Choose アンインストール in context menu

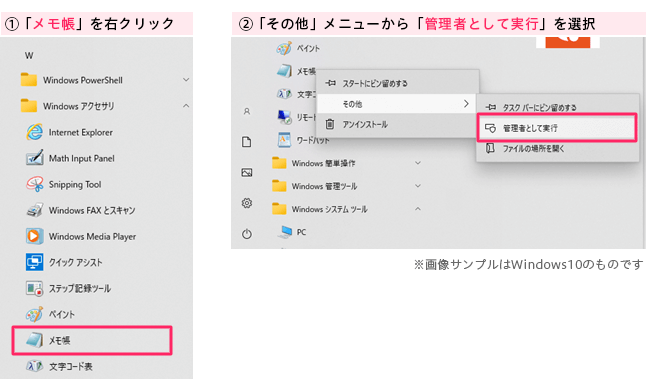pyautogui.click(x=397, y=125)
